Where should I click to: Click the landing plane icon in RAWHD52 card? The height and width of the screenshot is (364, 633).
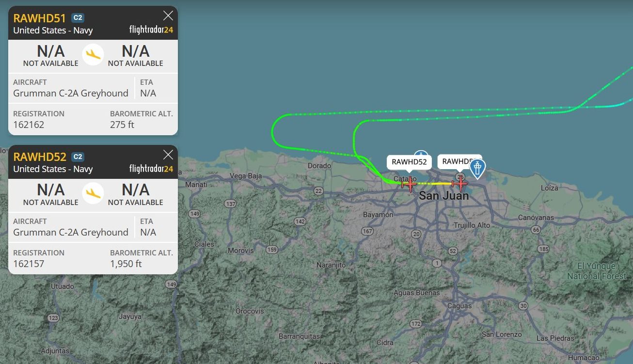(x=93, y=193)
